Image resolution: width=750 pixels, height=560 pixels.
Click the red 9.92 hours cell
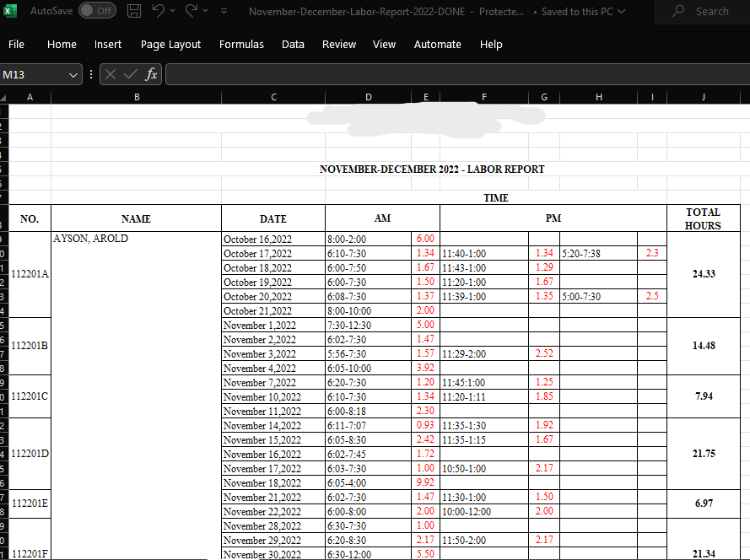click(x=425, y=482)
